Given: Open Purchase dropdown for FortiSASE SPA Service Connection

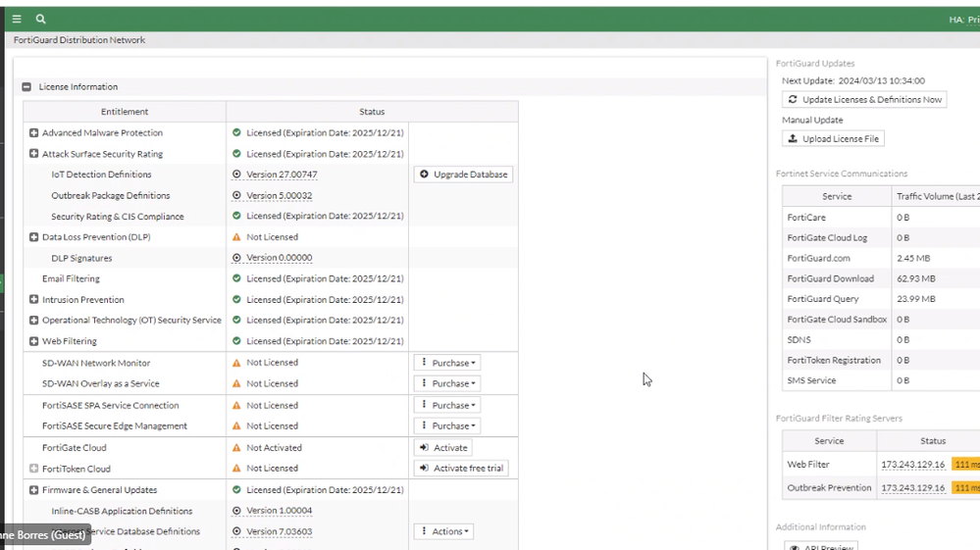Looking at the screenshot, I should click(447, 405).
